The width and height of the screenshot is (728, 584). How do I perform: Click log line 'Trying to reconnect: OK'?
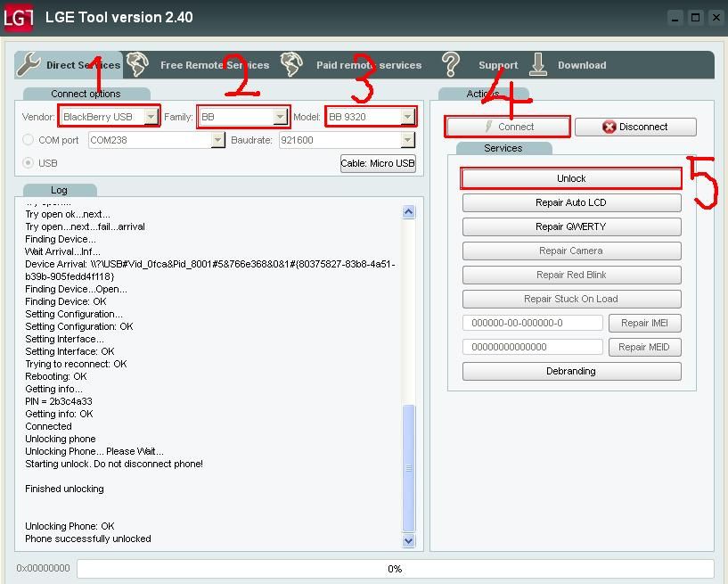[x=76, y=364]
